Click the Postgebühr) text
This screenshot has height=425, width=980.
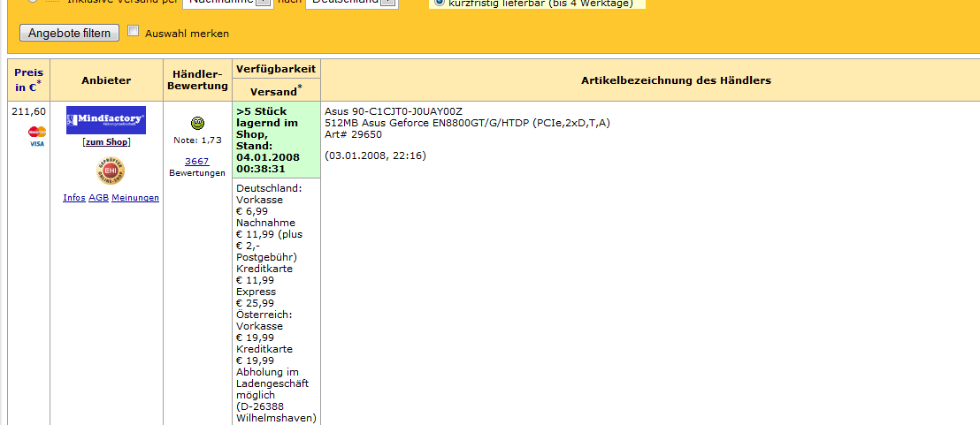[x=266, y=257]
